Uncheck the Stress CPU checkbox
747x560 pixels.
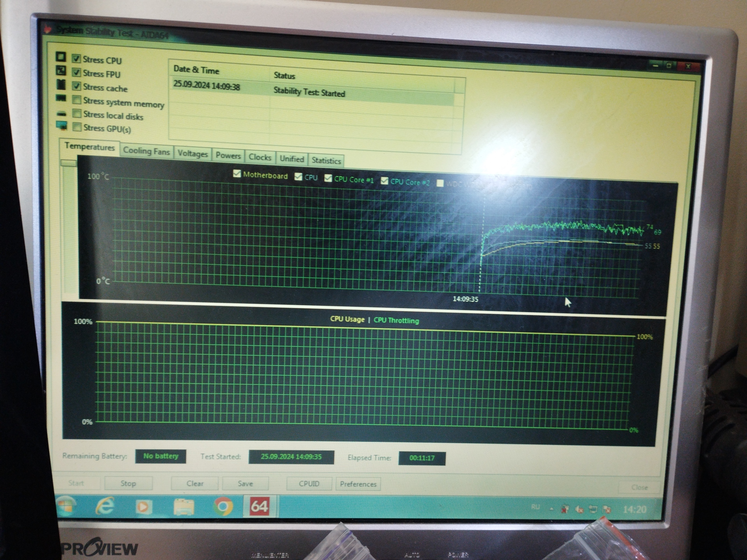click(76, 59)
